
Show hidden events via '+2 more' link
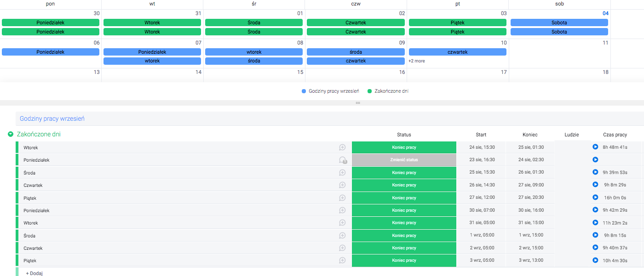click(x=417, y=61)
